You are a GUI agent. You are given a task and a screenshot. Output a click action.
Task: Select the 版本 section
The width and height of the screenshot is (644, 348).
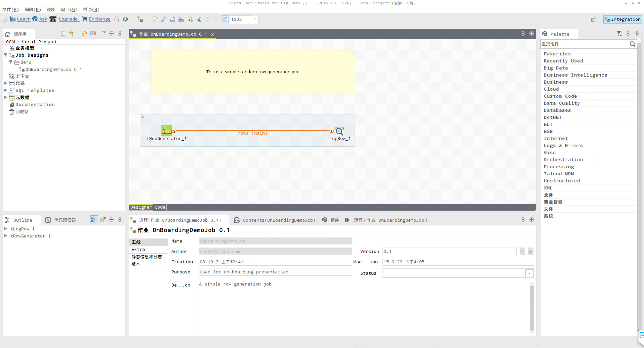click(x=148, y=264)
